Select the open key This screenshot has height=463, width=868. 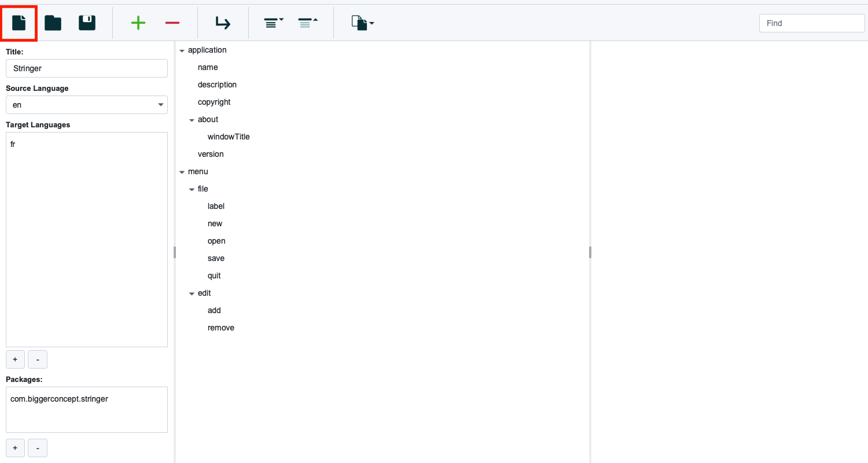(x=216, y=241)
